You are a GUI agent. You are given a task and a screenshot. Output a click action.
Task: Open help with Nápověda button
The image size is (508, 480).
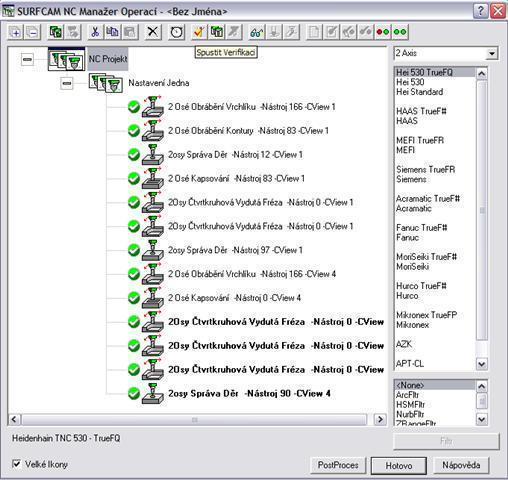[x=461, y=465]
